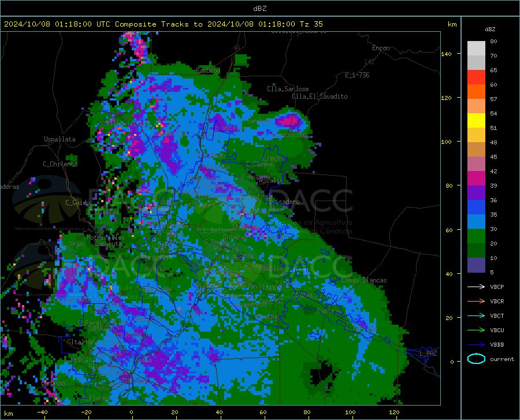Click the 'Cacheuta' map label
Viewport: 520px width, 420px height.
[109, 244]
